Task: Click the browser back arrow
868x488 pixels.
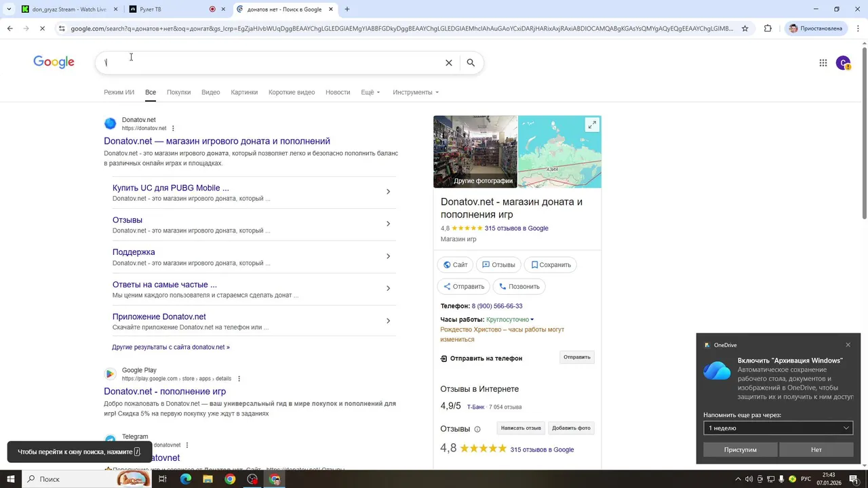Action: [9, 28]
